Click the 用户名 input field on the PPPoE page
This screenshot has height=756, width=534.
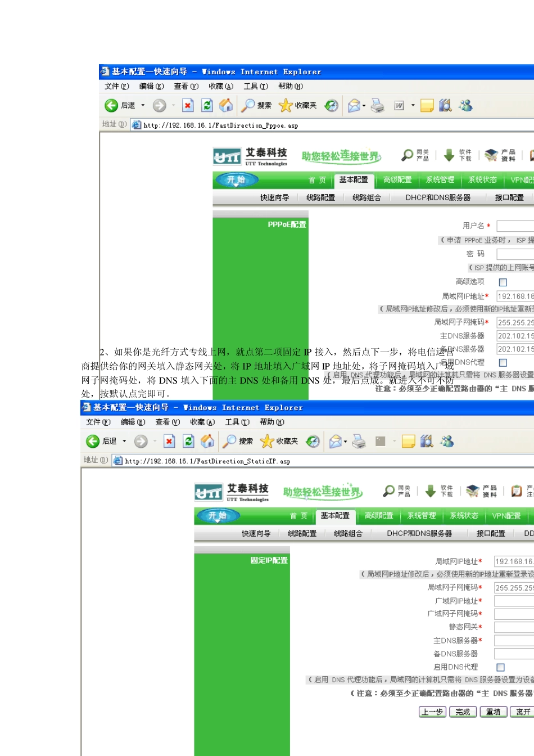pyautogui.click(x=515, y=226)
